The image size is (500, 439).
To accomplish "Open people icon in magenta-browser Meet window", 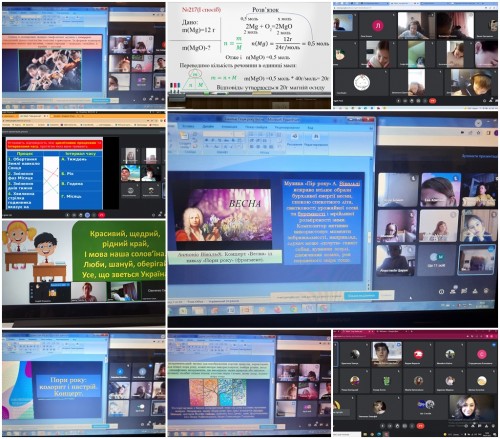I will point(473,426).
